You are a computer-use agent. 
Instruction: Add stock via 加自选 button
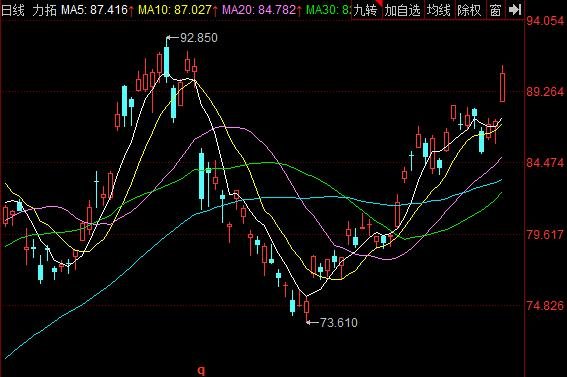402,10
